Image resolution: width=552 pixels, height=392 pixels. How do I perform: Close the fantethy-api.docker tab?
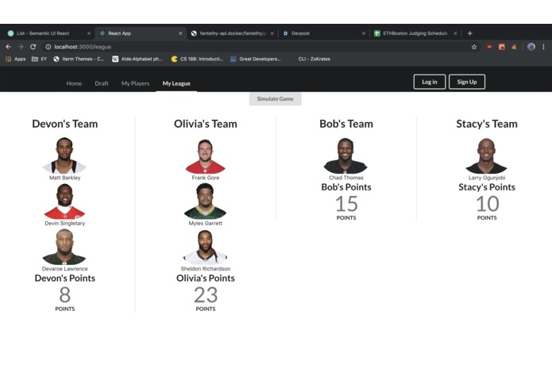click(x=272, y=33)
